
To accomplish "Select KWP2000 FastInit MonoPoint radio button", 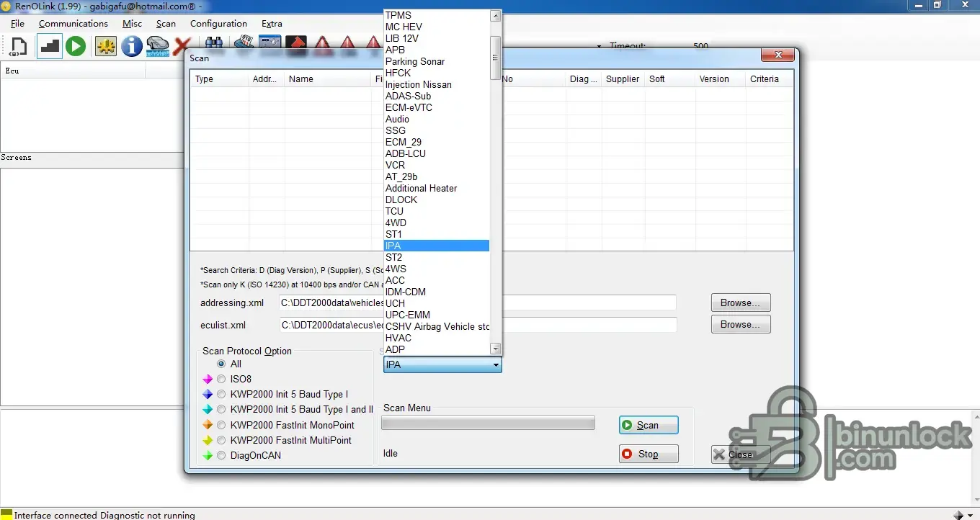I will click(222, 425).
